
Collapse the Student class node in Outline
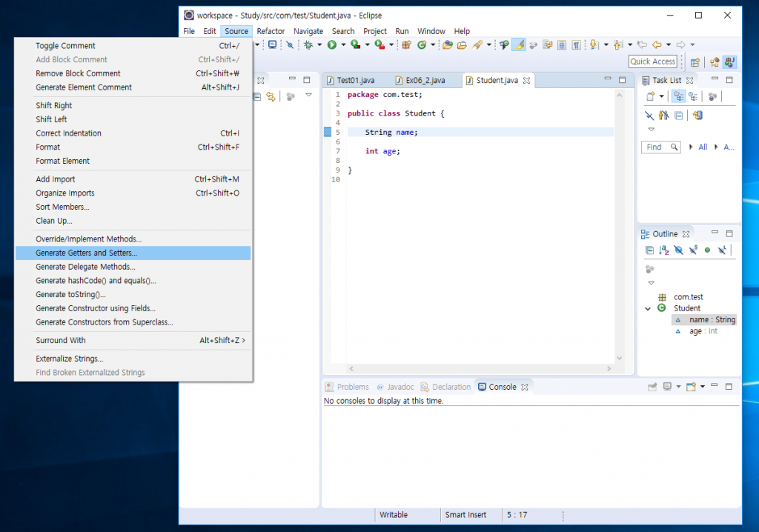point(648,308)
